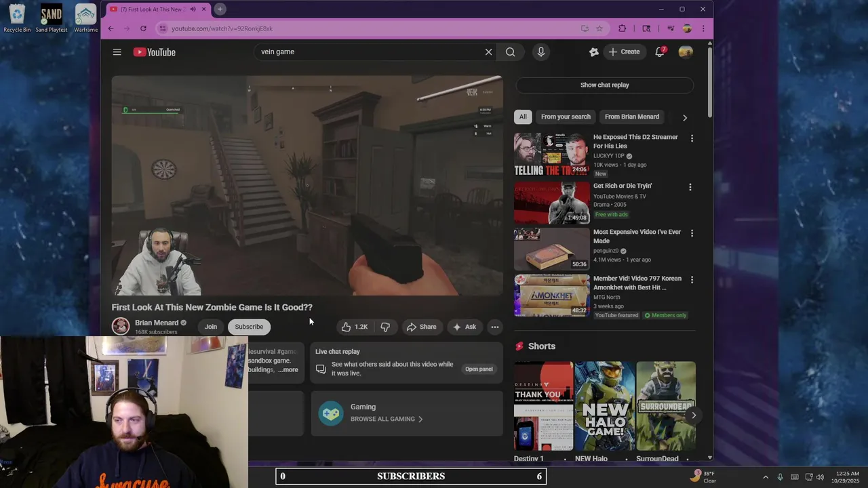Image resolution: width=868 pixels, height=488 pixels.
Task: Open the Create button
Action: click(624, 52)
